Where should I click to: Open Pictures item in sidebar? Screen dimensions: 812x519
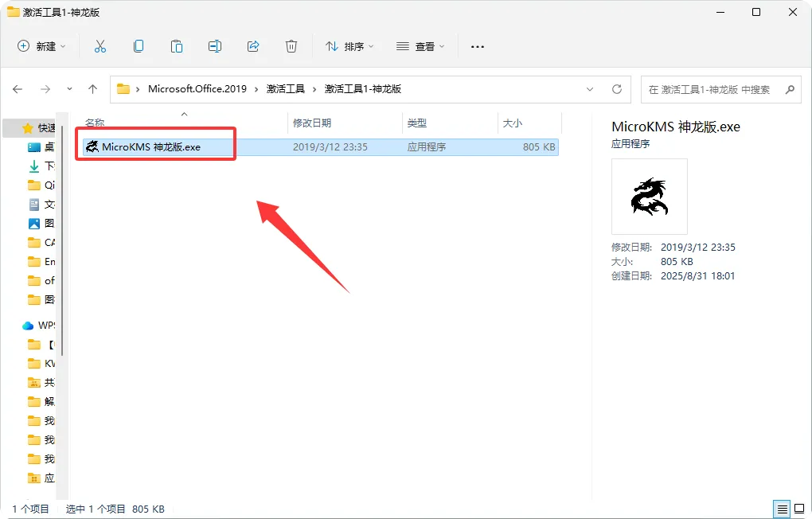tap(41, 223)
